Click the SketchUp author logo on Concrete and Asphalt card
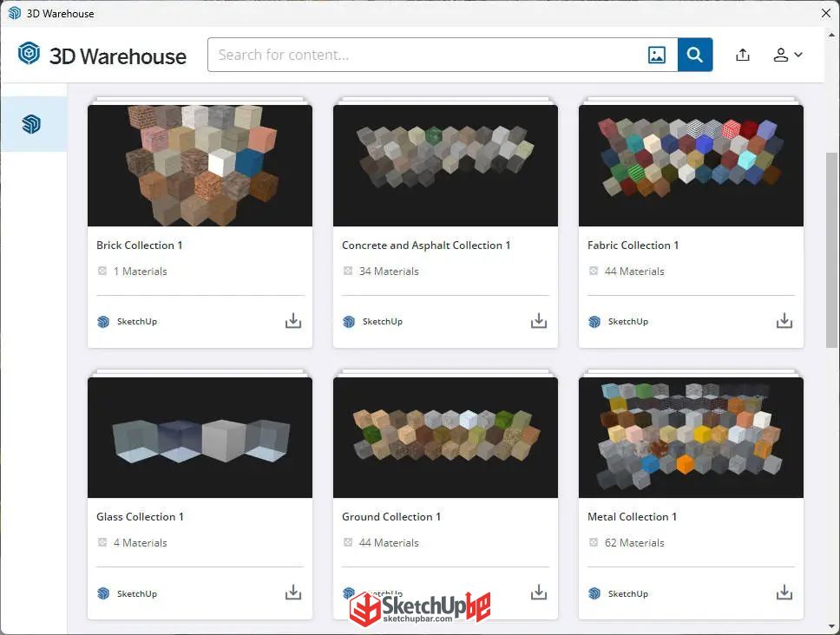 pyautogui.click(x=349, y=321)
